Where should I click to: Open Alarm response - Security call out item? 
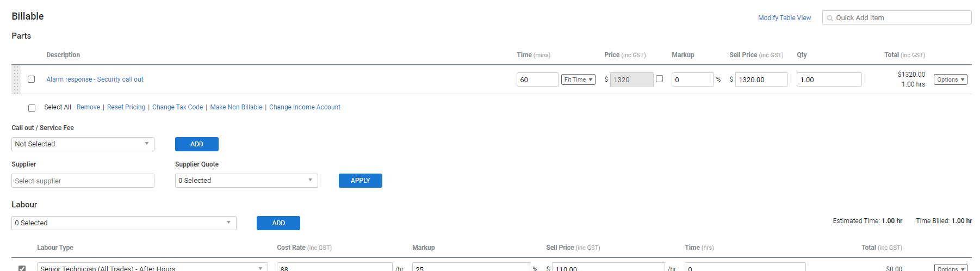95,79
